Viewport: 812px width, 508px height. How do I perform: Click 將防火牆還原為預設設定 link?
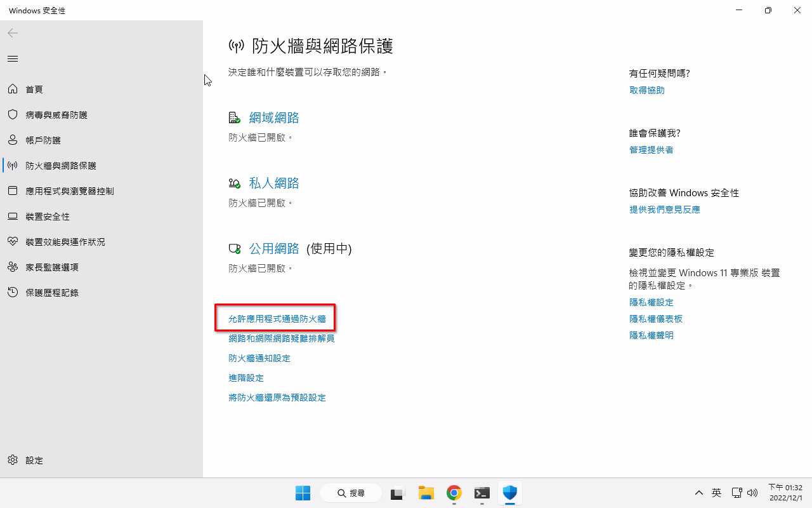[277, 398]
